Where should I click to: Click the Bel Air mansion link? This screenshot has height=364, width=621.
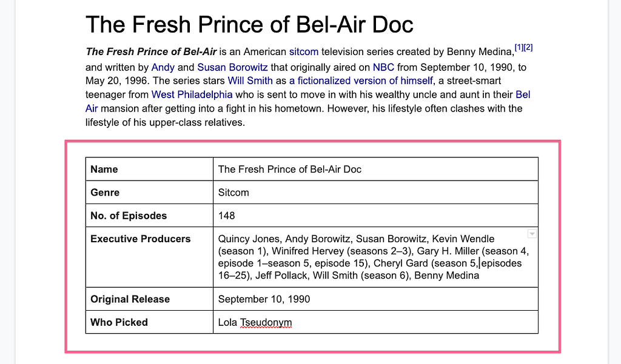point(523,94)
